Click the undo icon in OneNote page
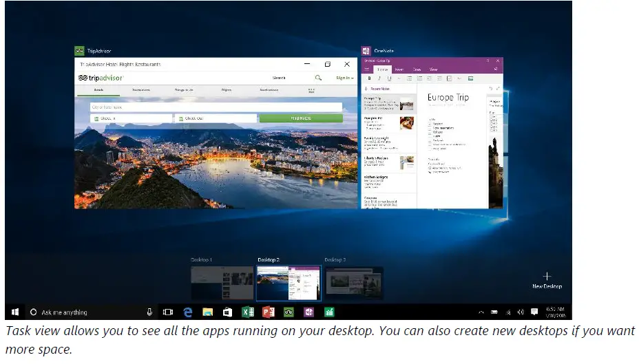 point(491,88)
